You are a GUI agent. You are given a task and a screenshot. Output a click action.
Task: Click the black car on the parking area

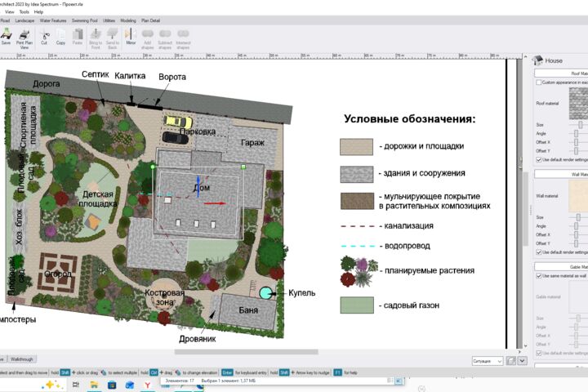[175, 137]
